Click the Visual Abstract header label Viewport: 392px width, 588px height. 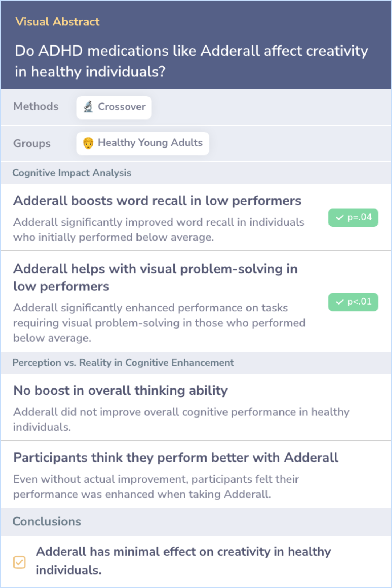(x=57, y=22)
